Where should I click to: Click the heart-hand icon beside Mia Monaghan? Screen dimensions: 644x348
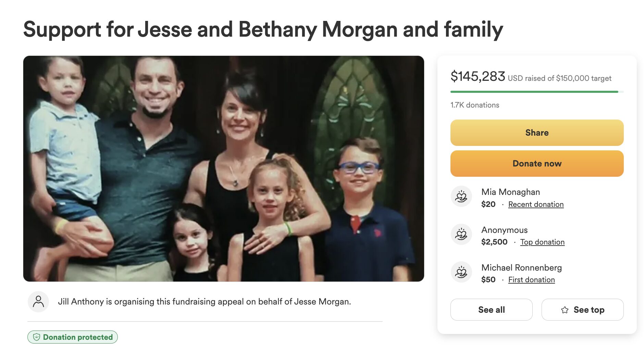click(461, 197)
